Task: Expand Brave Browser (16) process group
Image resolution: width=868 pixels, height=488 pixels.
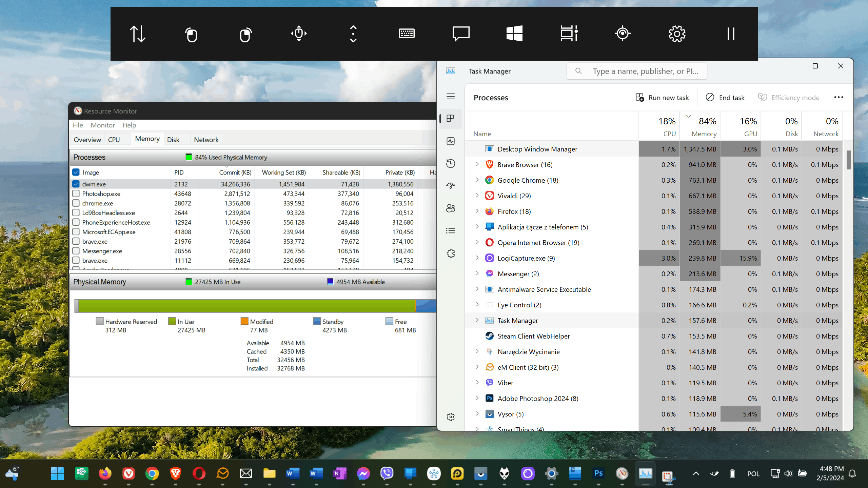Action: pos(477,164)
